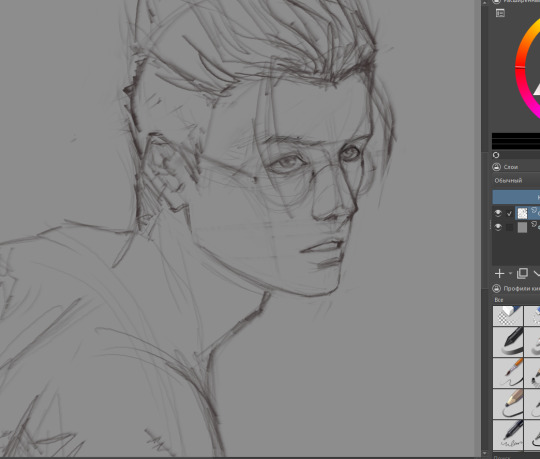Image resolution: width=540 pixels, height=459 pixels.
Task: Expand the arrow beside the add-layer plus
Action: coord(510,273)
